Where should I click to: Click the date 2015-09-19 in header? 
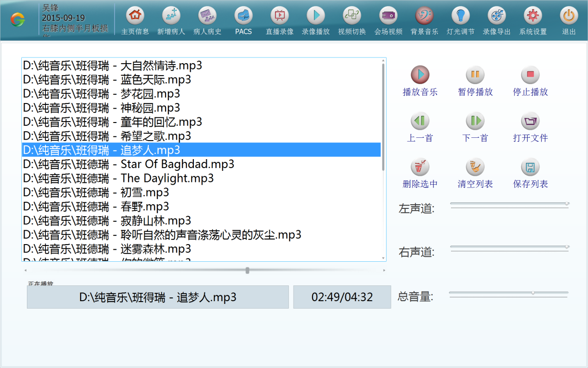(x=64, y=18)
